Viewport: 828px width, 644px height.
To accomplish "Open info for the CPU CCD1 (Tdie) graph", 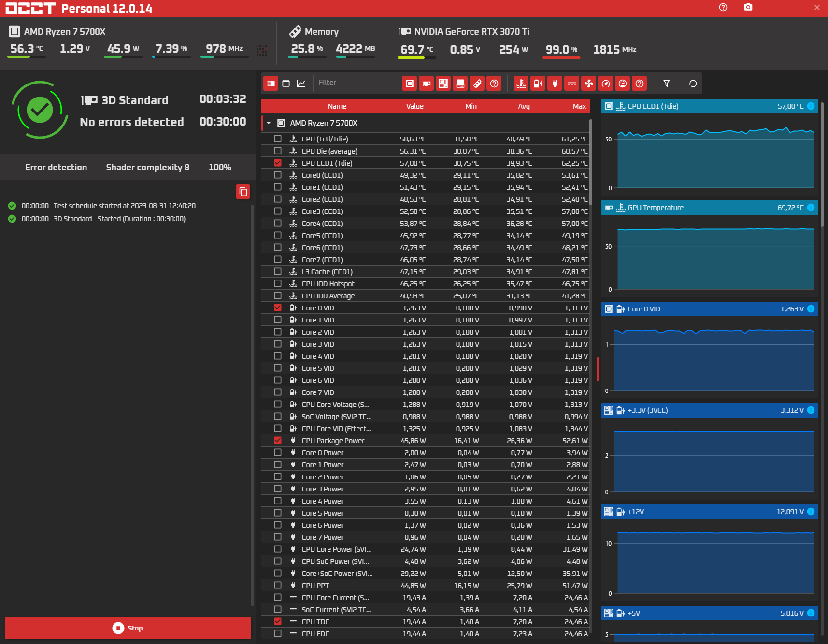I will 811,106.
